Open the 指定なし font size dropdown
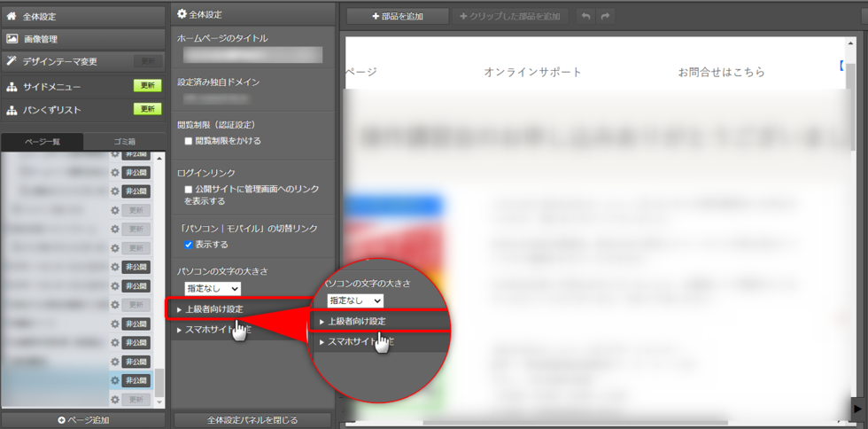The height and width of the screenshot is (429, 868). pyautogui.click(x=213, y=289)
